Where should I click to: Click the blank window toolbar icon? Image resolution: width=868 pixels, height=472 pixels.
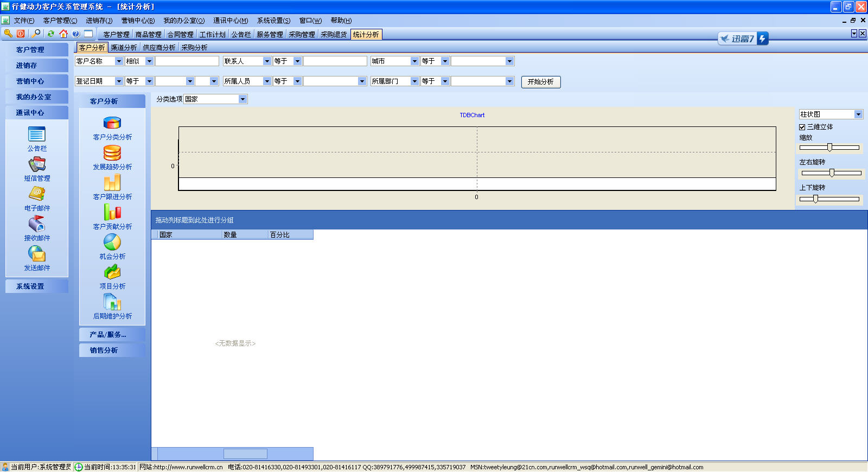[x=88, y=34]
